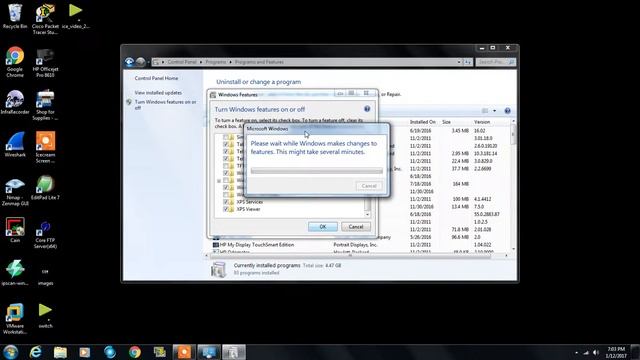Click the Programs and Features breadcrumb

click(259, 62)
